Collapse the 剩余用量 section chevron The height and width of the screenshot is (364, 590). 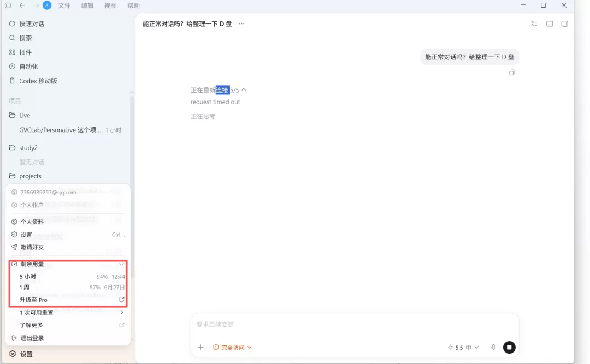point(121,264)
